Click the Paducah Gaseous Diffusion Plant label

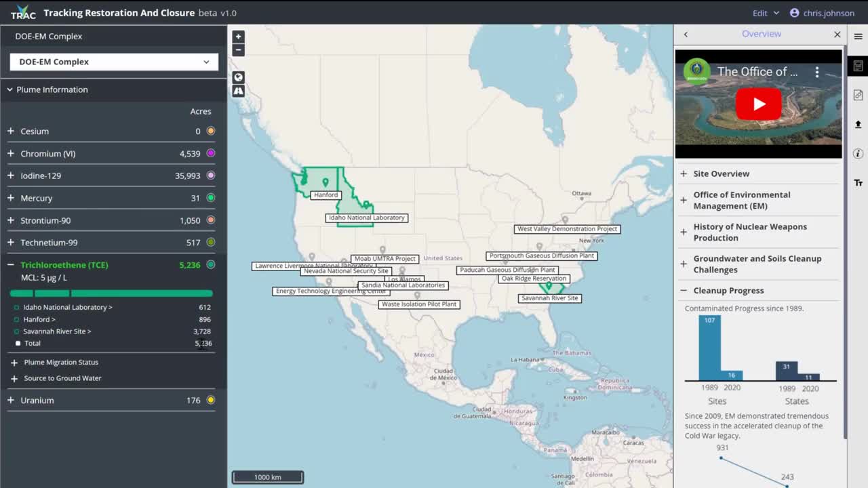(507, 270)
